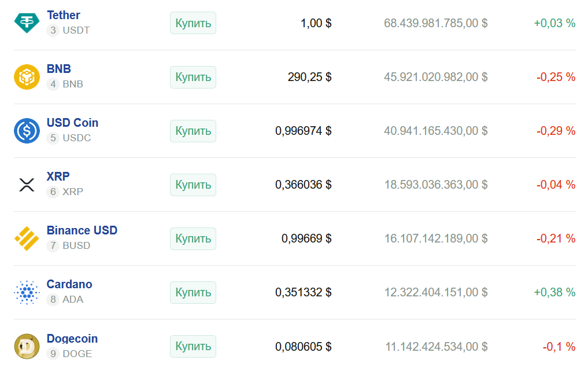
Task: Select the Cardano price 0,351332 $
Action: (304, 292)
